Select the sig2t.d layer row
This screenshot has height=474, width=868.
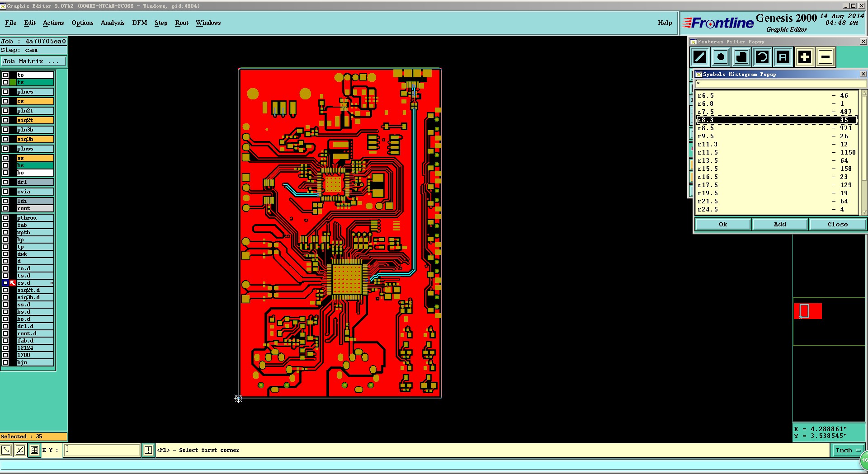click(x=35, y=290)
